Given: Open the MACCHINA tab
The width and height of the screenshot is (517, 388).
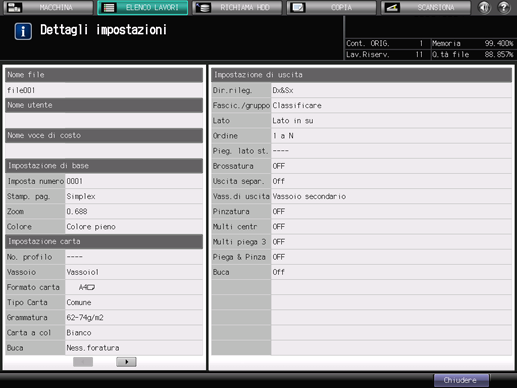Looking at the screenshot, I should tap(48, 7).
